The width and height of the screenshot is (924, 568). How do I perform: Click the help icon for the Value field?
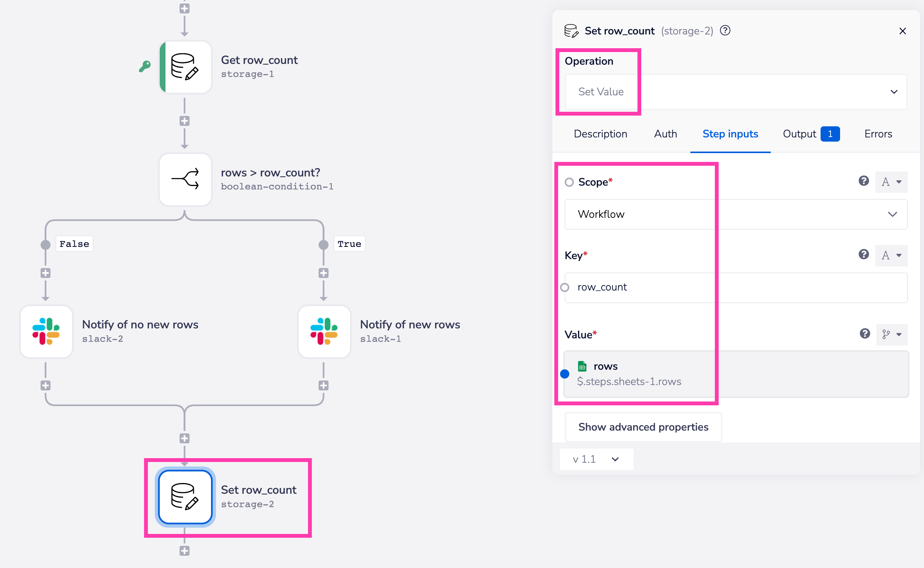coord(865,334)
